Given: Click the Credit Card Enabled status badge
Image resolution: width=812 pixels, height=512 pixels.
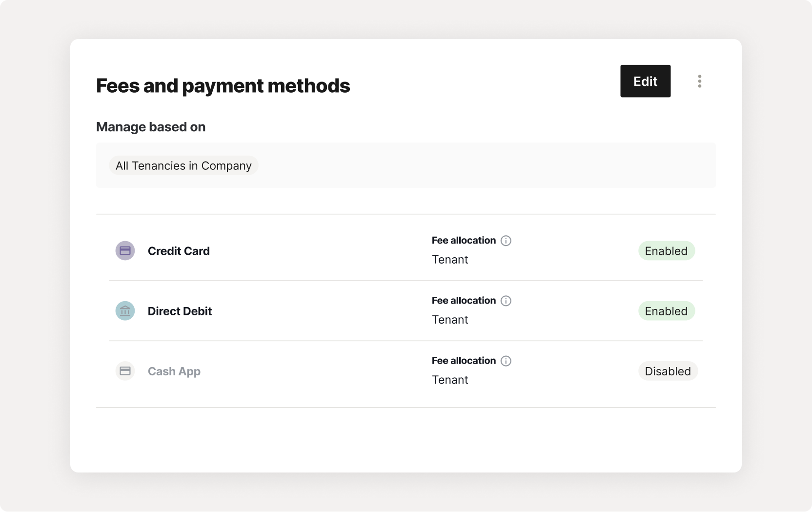Looking at the screenshot, I should tap(666, 251).
